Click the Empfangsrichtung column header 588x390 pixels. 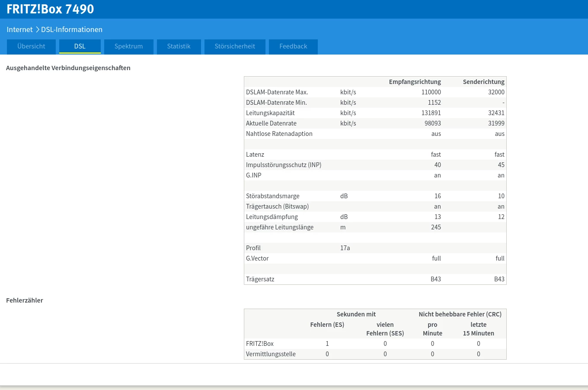pos(415,82)
